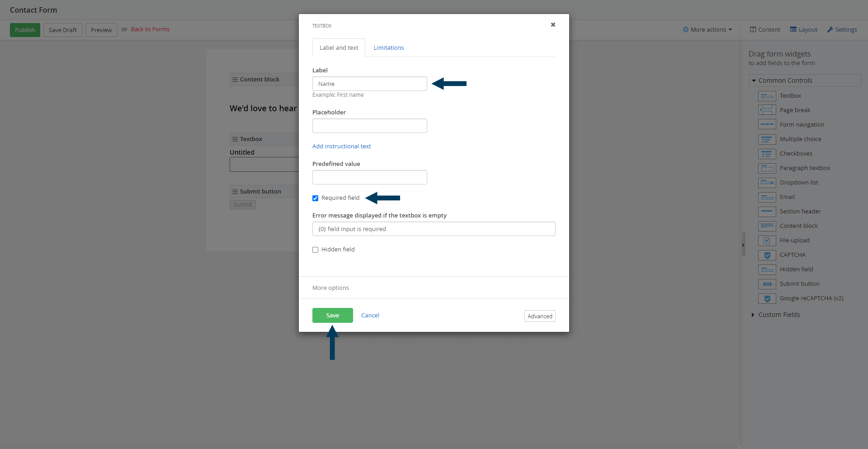Select the Google reCAPTCHA (v2) widget icon

coord(767,298)
